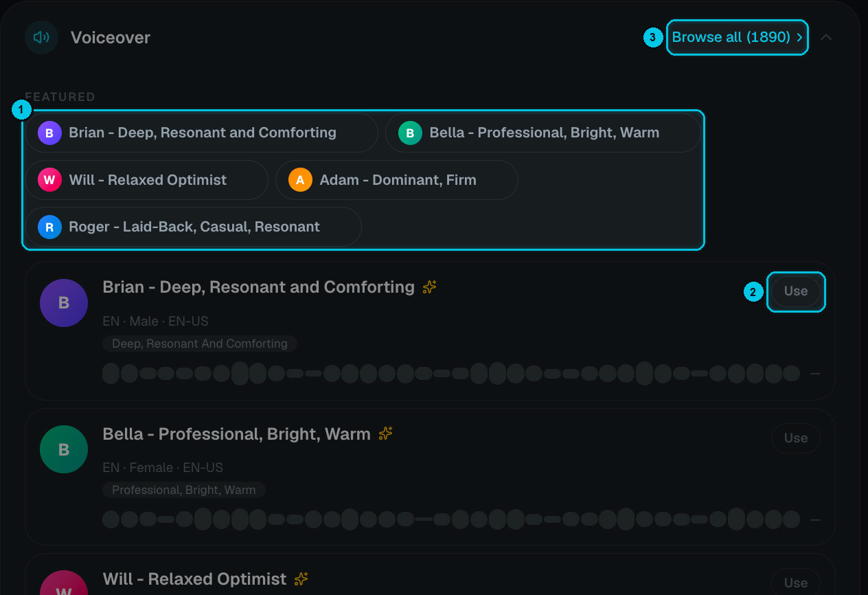Click Brian card's large purple avatar
The width and height of the screenshot is (868, 595).
pos(64,303)
